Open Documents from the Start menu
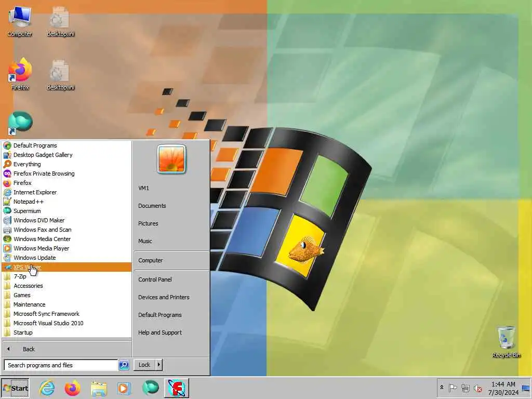532x399 pixels. coord(170,206)
